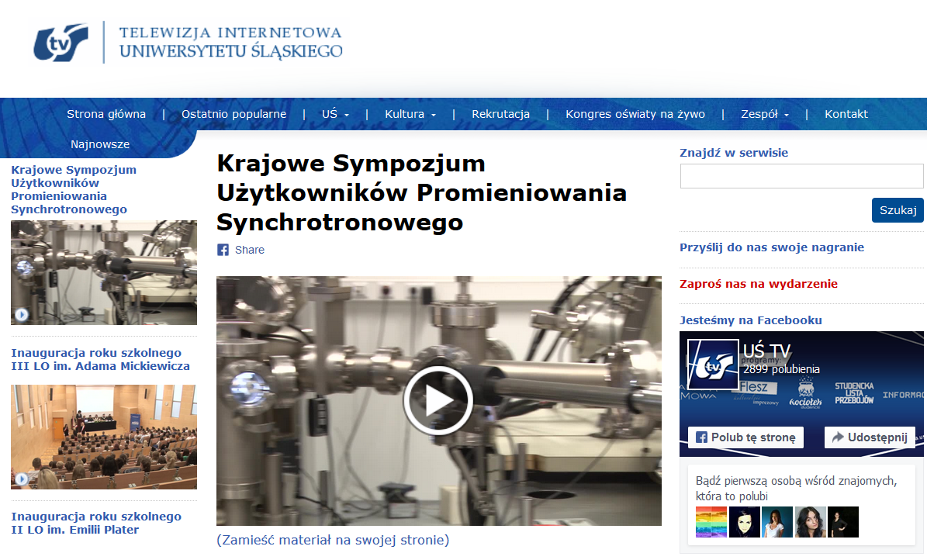Screen dimensions: 927x560
Task: Click UŚ TV Facebook page logo
Action: (713, 364)
